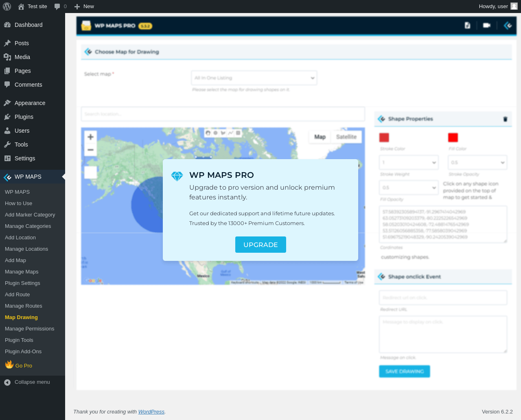Open Comments in the sidebar menu
The height and width of the screenshot is (420, 521).
[33, 85]
